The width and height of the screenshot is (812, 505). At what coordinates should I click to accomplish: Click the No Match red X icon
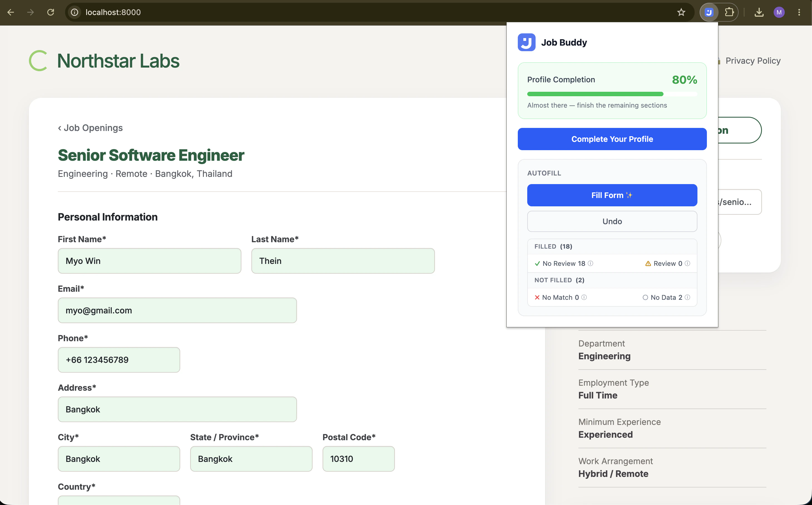point(537,297)
